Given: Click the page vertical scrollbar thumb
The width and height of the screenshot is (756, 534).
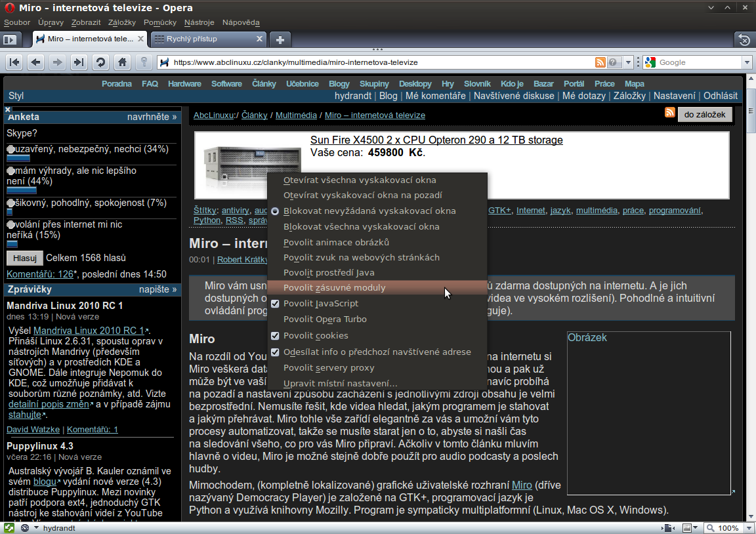Looking at the screenshot, I should click(751, 110).
